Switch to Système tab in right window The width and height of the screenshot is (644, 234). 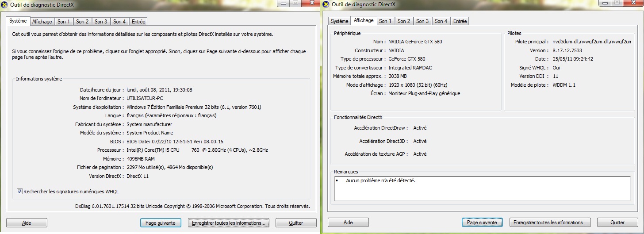tap(339, 21)
